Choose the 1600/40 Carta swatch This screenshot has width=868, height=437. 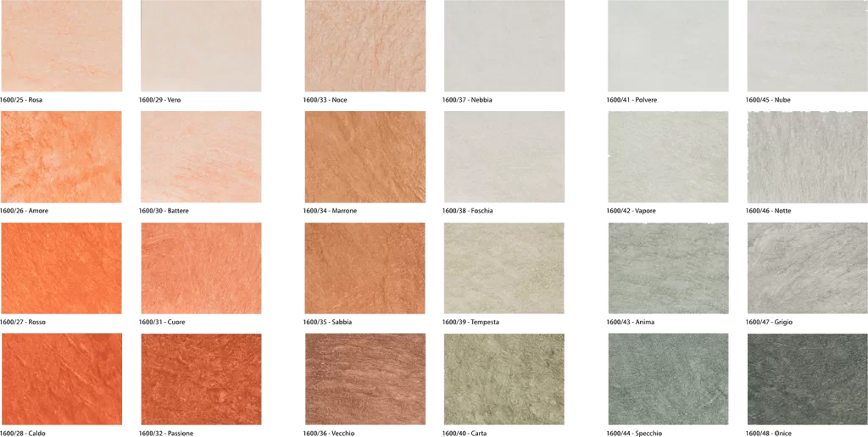[504, 379]
